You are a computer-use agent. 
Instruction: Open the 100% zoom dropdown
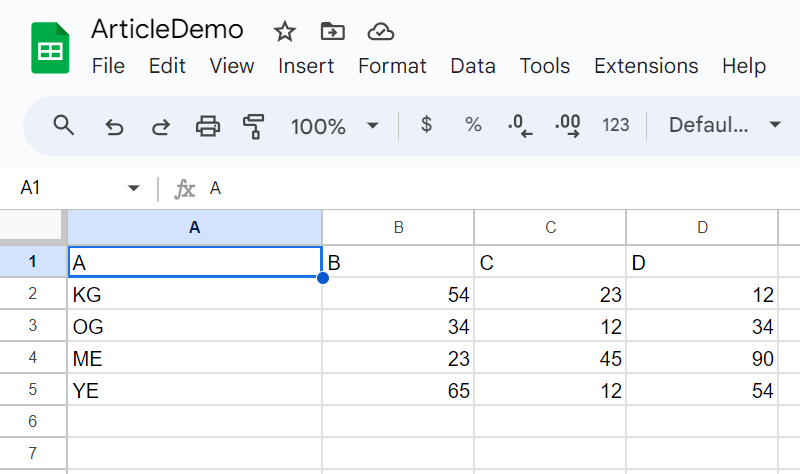coord(333,126)
